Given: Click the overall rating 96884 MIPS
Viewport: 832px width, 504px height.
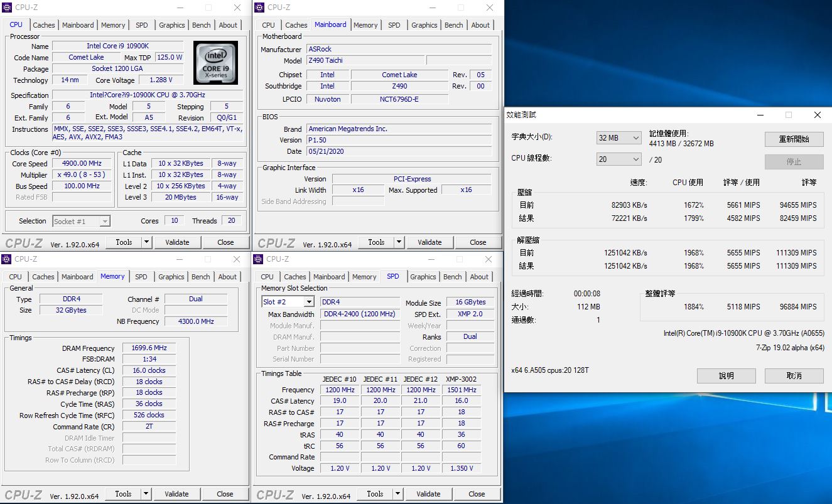Looking at the screenshot, I should tap(799, 307).
